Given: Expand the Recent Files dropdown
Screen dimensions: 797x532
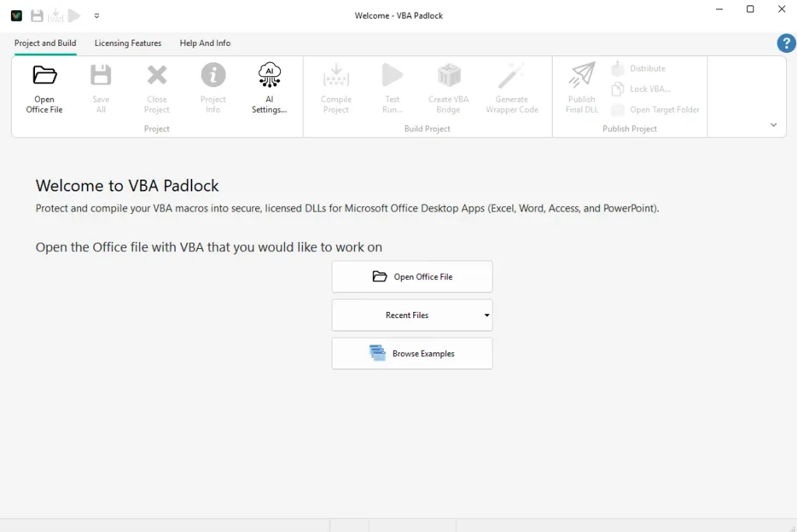Looking at the screenshot, I should tap(486, 316).
